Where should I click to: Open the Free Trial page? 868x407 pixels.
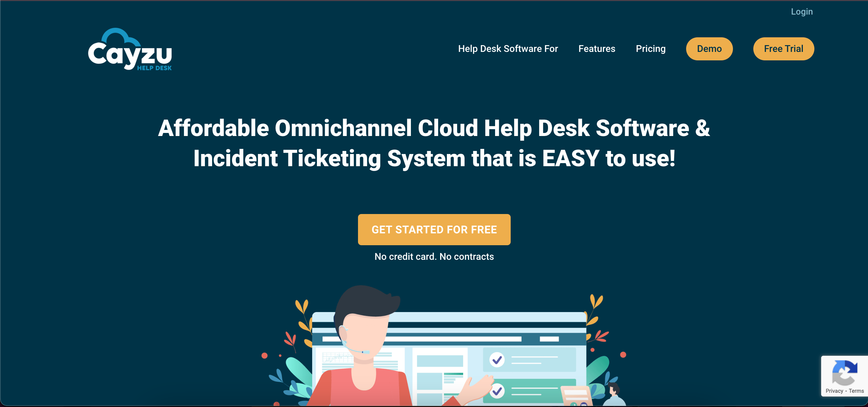(784, 49)
